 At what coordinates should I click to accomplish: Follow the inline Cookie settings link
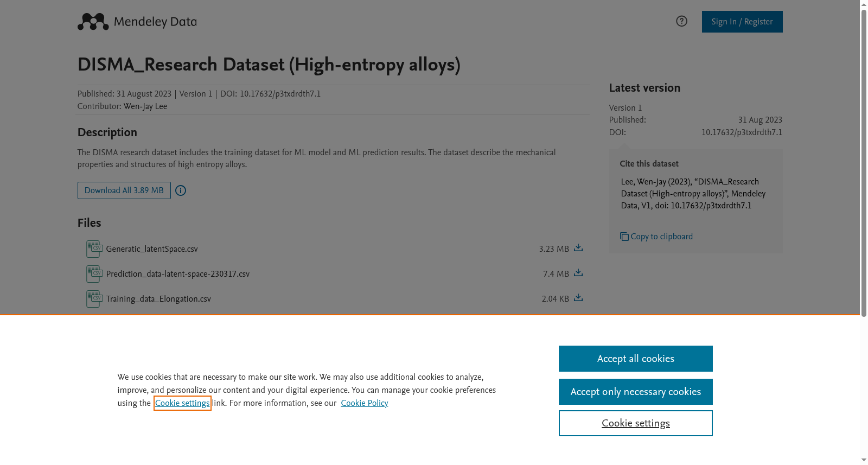pyautogui.click(x=182, y=403)
